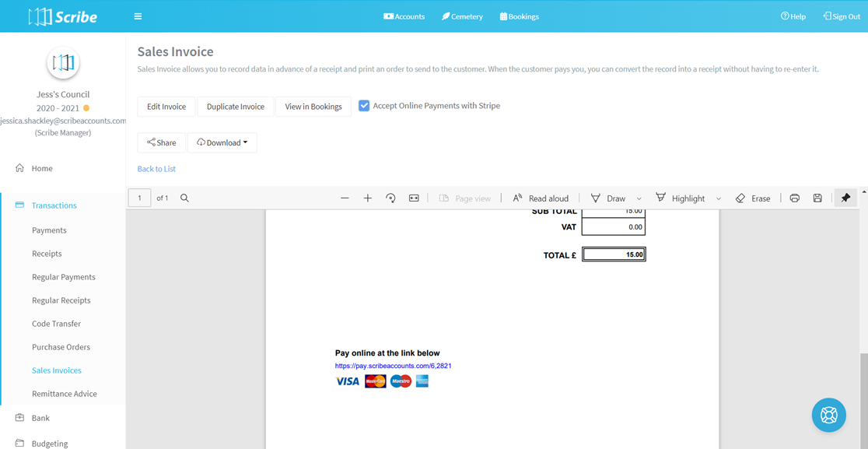The image size is (868, 449).
Task: Click the PDF search magnifier icon
Action: (x=185, y=198)
